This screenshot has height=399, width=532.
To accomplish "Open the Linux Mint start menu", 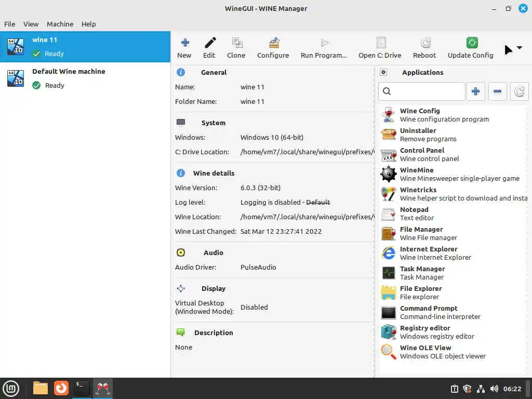I will [x=11, y=389].
